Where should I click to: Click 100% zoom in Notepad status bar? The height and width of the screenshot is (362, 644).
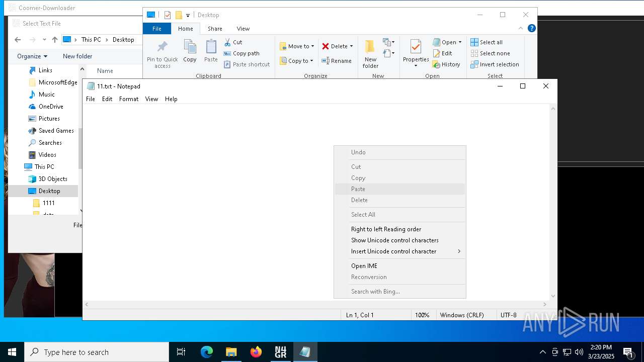(x=422, y=315)
